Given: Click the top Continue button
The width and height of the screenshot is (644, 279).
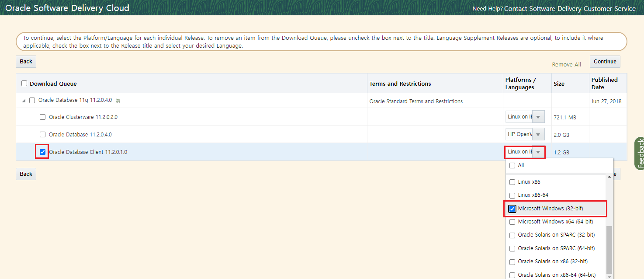Looking at the screenshot, I should [x=605, y=61].
